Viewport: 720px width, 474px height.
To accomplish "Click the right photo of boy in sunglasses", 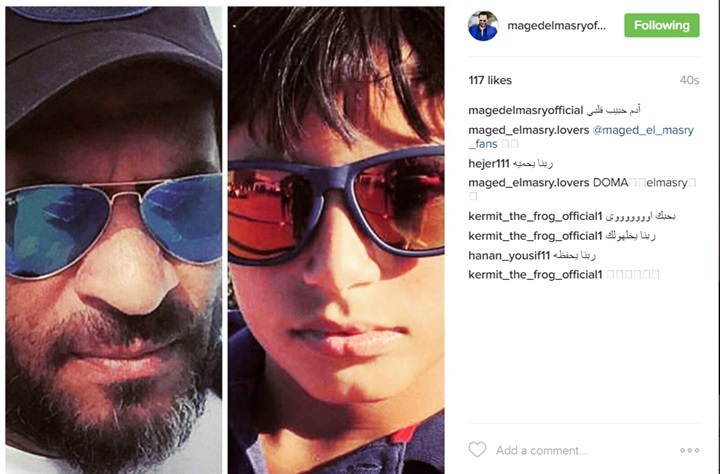I will point(336,240).
